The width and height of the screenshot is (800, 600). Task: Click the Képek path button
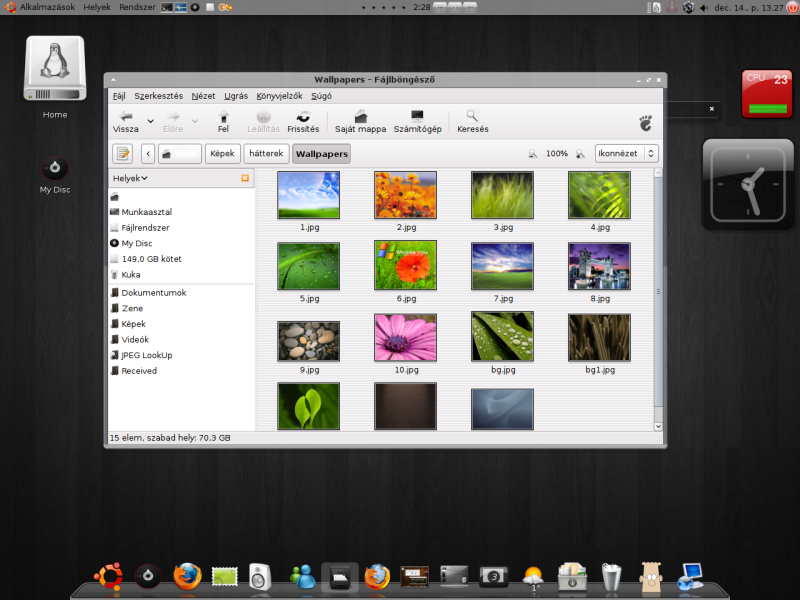click(x=221, y=154)
